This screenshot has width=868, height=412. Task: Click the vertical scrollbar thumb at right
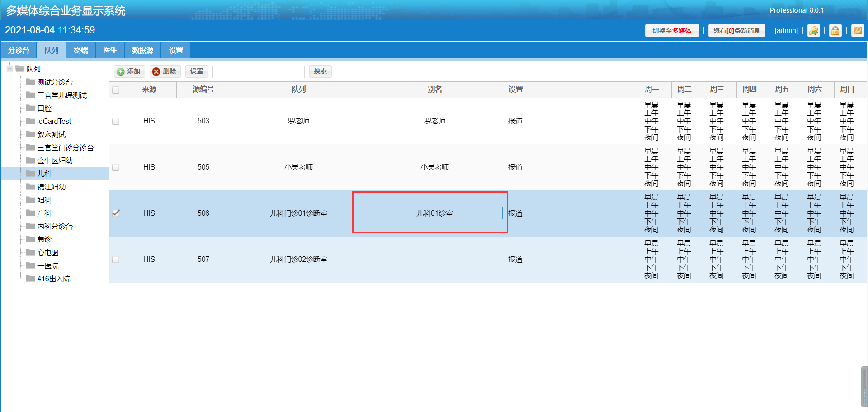coord(864,387)
